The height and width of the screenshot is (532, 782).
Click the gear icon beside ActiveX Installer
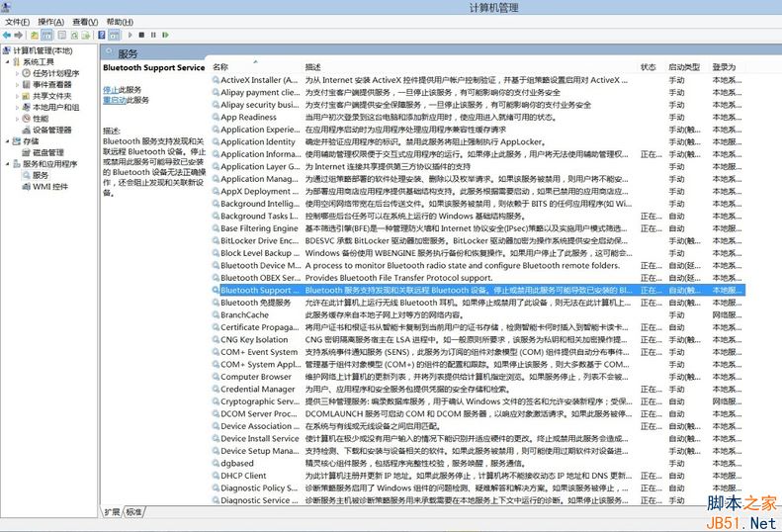tap(216, 80)
